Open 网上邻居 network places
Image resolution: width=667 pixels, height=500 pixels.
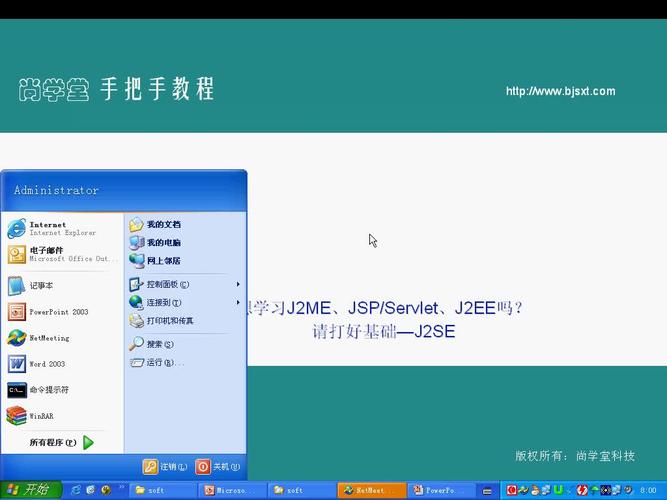click(185, 261)
